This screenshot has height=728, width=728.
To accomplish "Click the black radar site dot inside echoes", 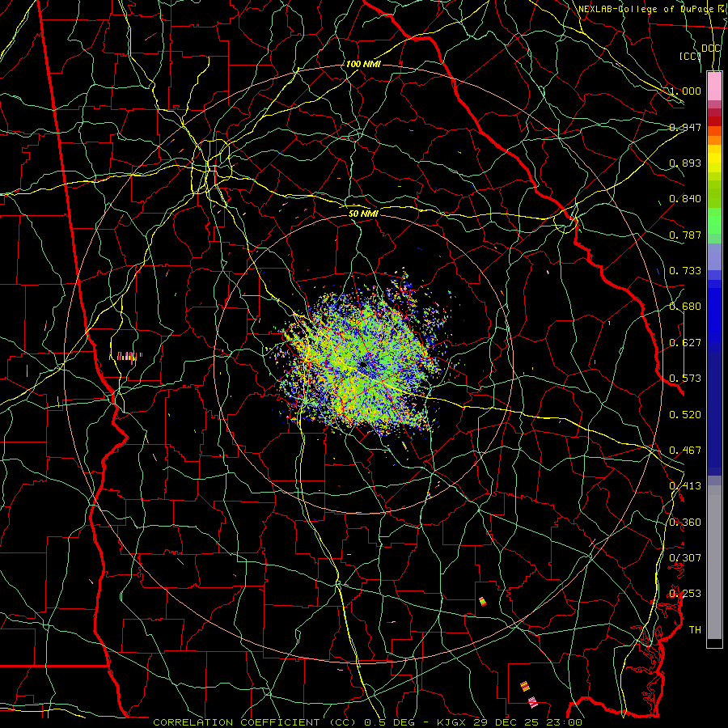I will [362, 366].
